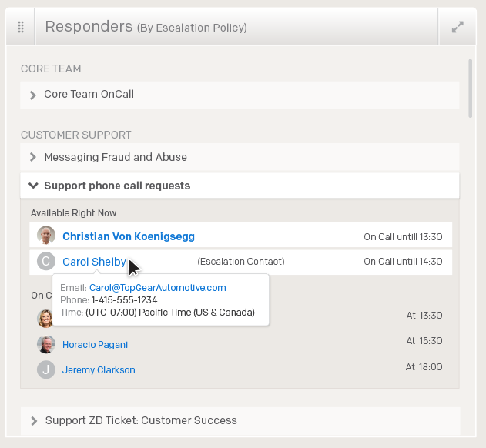Click the drag handle grip icon

pos(21,27)
